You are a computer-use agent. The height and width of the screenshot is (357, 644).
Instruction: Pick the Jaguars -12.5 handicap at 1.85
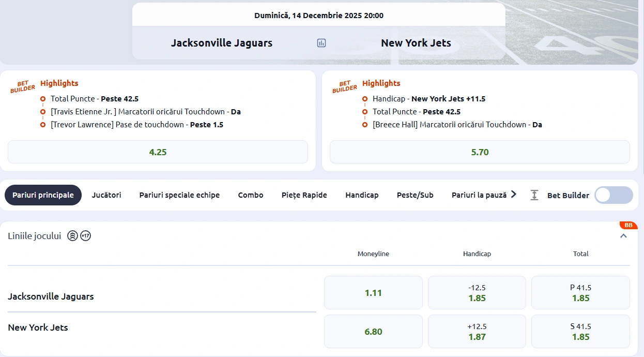coord(477,292)
